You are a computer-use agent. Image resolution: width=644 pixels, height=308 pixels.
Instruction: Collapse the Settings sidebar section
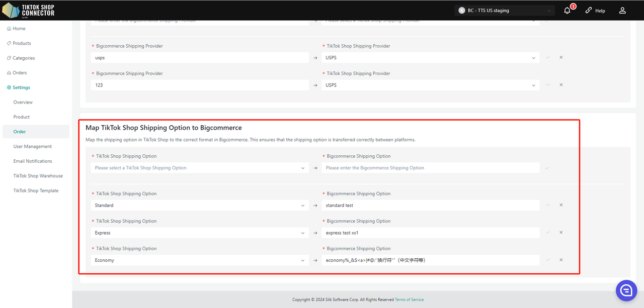tap(18, 87)
